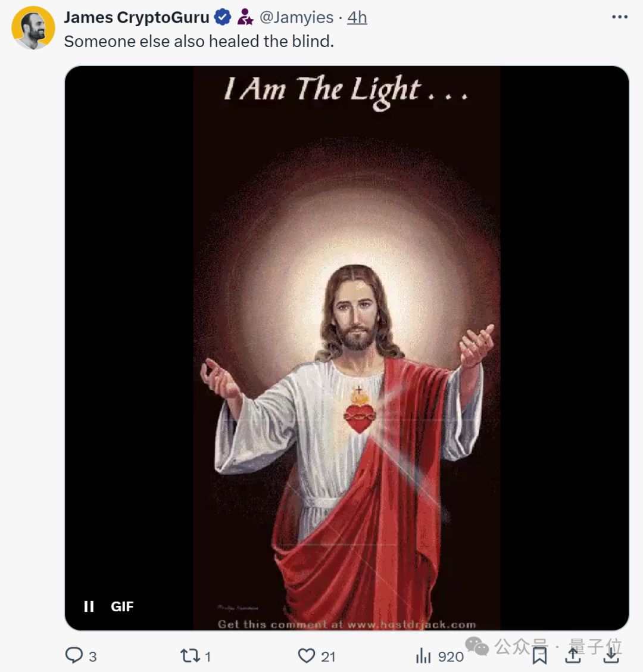Click the James CryptoGuru display name

tap(136, 17)
